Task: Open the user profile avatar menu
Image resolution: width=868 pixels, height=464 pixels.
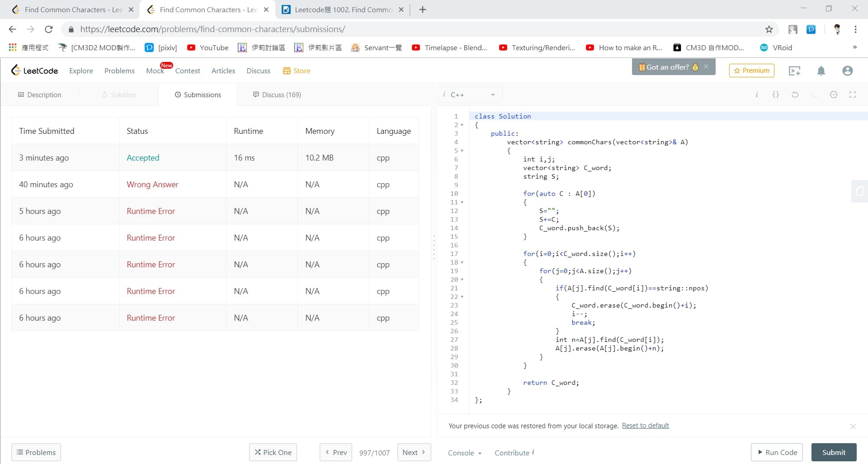Action: (847, 71)
